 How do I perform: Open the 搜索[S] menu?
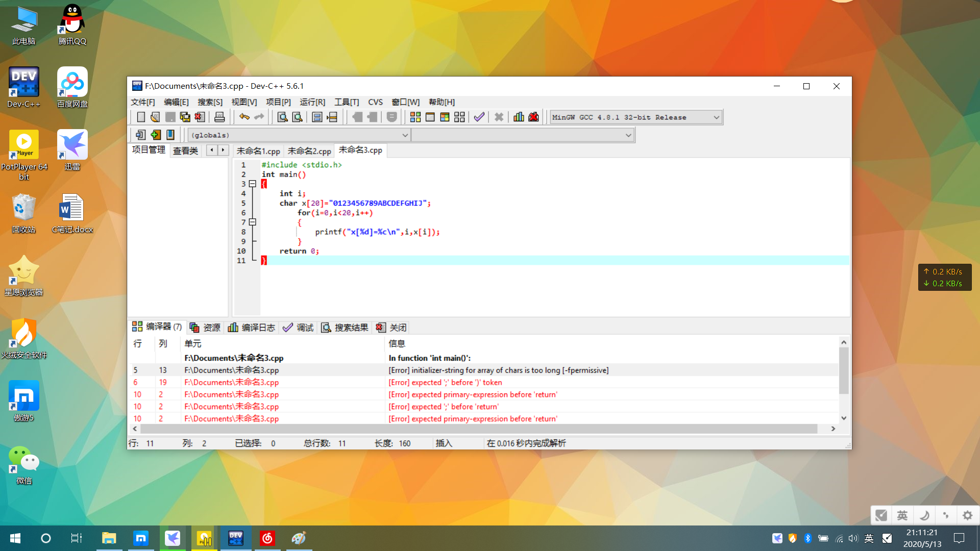coord(210,102)
